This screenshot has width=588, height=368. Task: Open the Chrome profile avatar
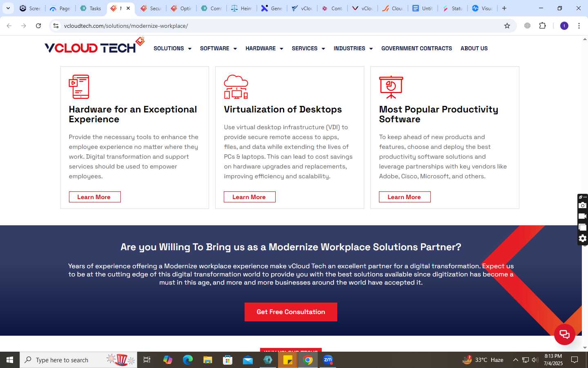(564, 26)
